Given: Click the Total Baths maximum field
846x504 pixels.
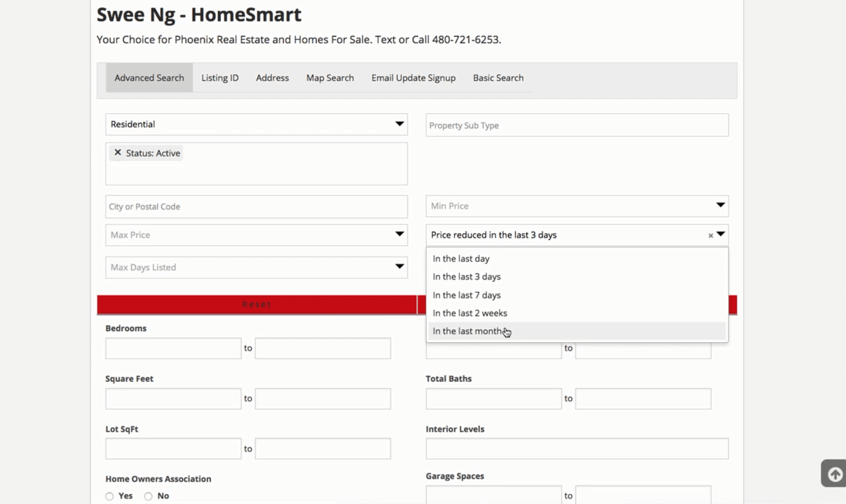Looking at the screenshot, I should tap(643, 398).
